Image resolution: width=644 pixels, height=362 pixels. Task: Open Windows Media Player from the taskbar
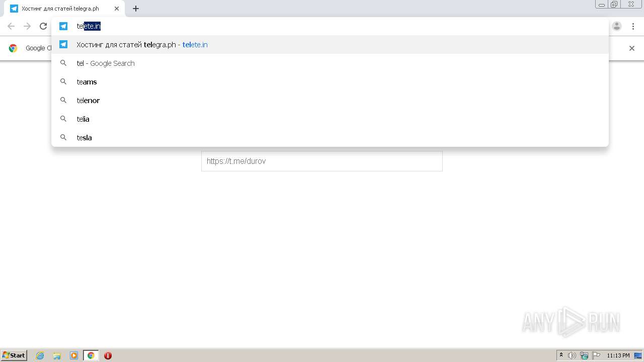click(x=74, y=355)
